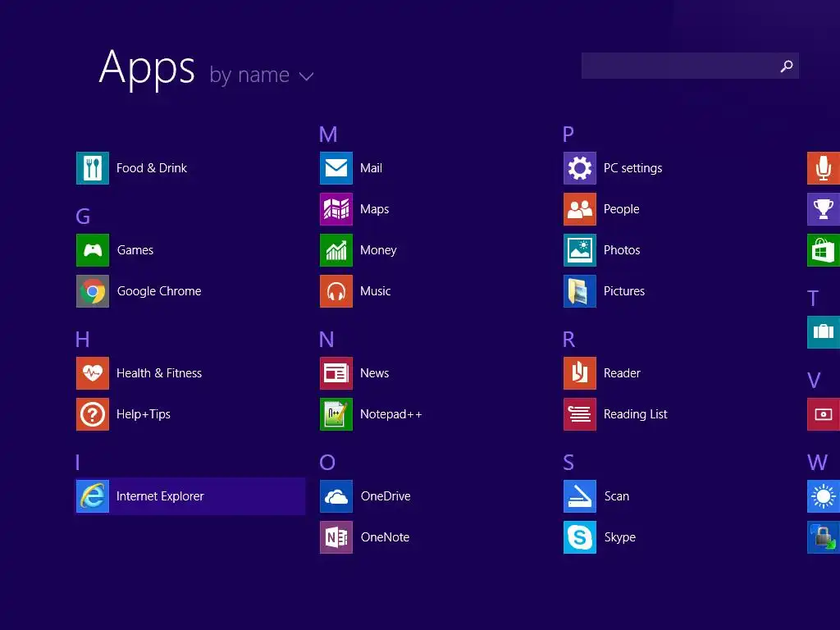The image size is (840, 630).
Task: Launch the Skype icon
Action: [x=580, y=537]
